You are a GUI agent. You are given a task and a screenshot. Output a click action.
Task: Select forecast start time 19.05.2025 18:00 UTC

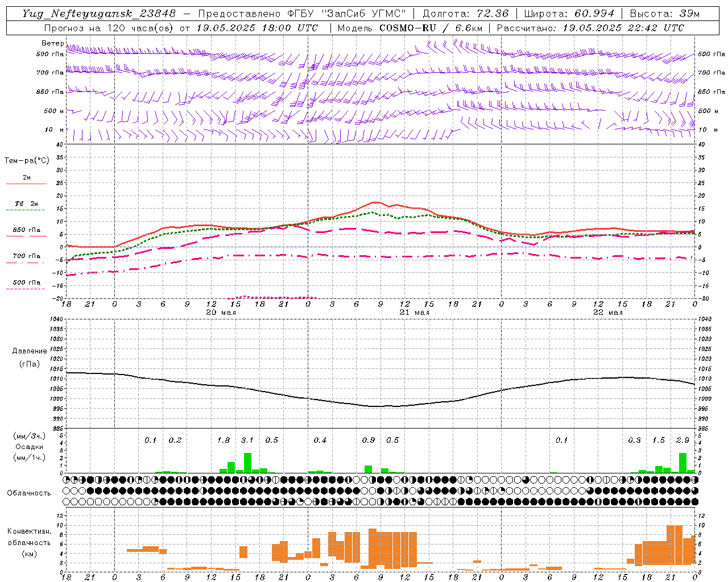257,28
